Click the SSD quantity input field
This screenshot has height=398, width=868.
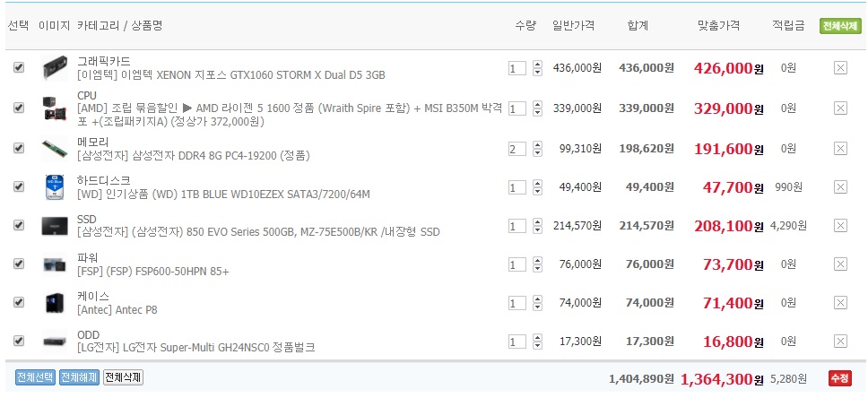click(517, 227)
